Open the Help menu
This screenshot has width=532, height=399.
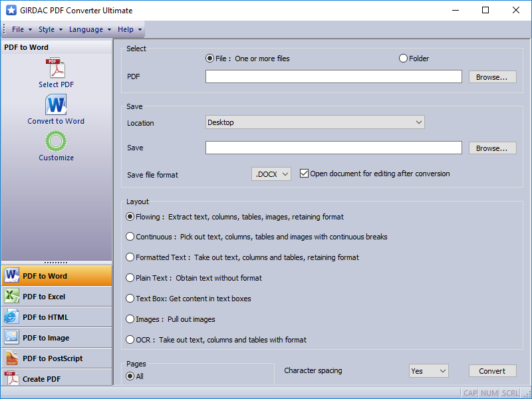pyautogui.click(x=130, y=29)
